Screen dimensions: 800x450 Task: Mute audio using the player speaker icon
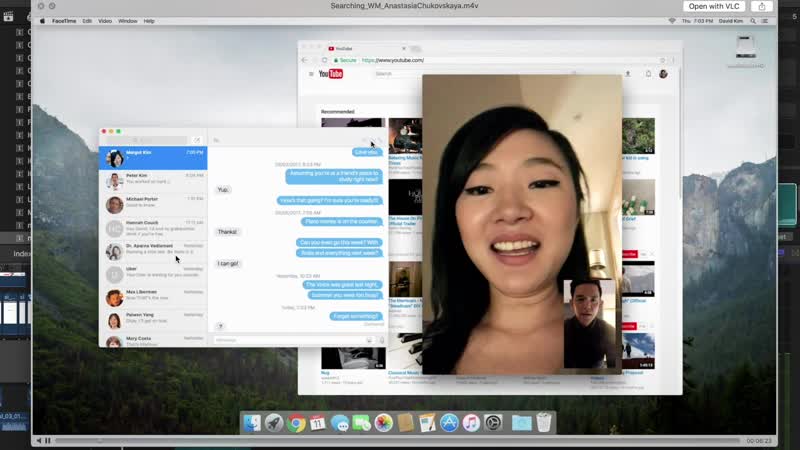coord(39,440)
